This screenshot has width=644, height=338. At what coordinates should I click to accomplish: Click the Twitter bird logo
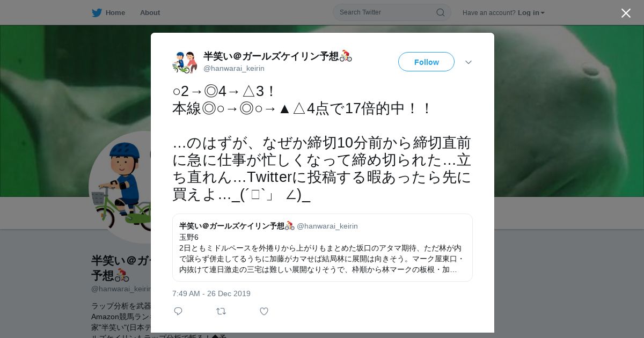[97, 12]
